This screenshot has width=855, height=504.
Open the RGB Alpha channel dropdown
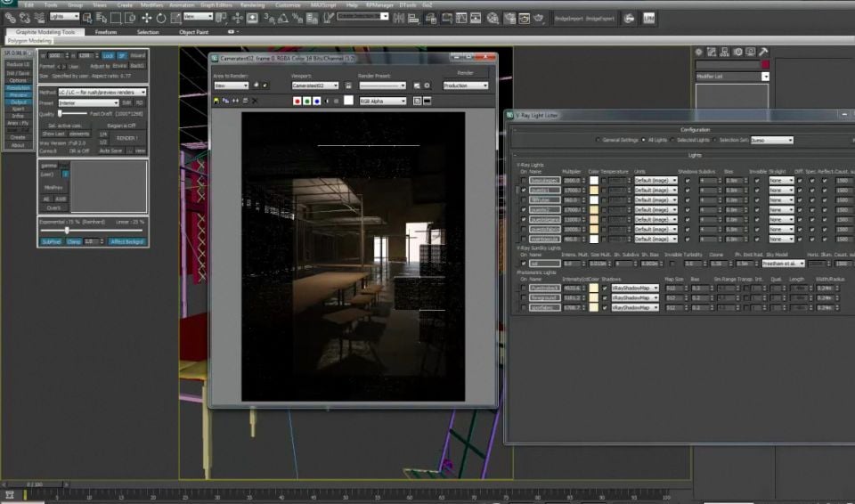click(382, 101)
